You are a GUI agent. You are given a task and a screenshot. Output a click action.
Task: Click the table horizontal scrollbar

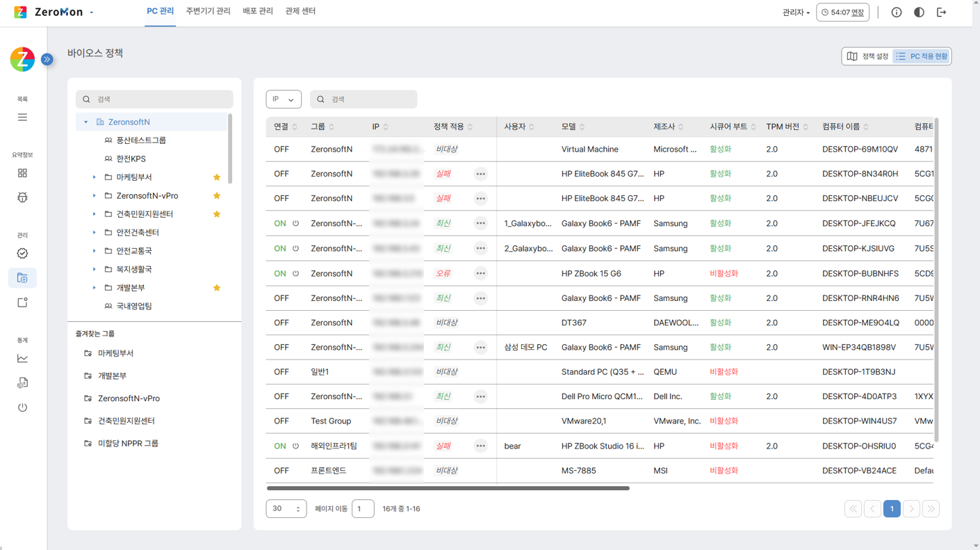tap(448, 488)
